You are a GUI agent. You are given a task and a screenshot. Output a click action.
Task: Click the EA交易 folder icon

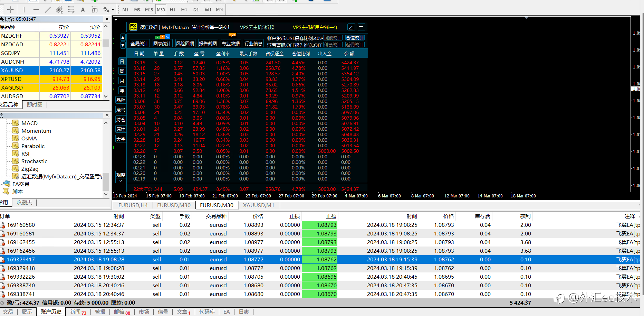click(x=7, y=184)
